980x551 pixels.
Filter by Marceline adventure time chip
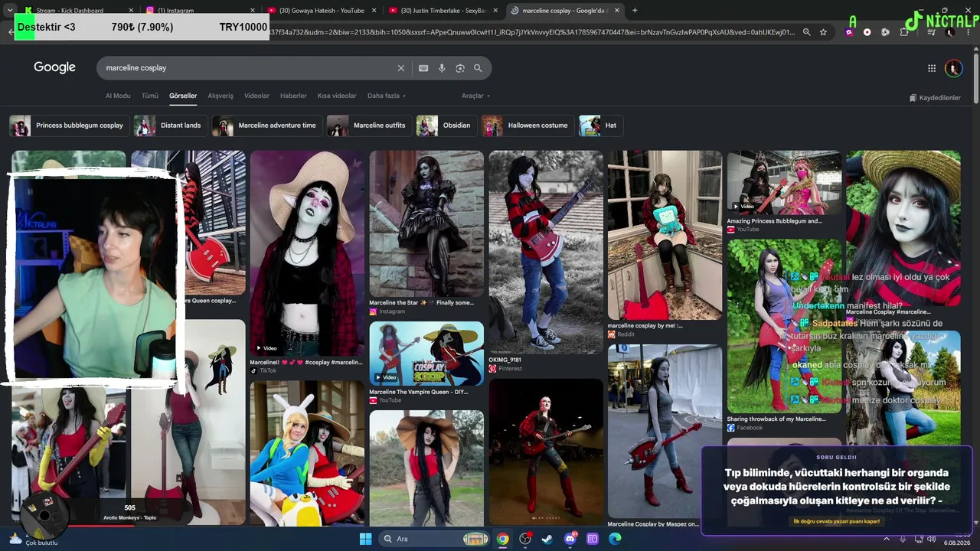pyautogui.click(x=266, y=126)
